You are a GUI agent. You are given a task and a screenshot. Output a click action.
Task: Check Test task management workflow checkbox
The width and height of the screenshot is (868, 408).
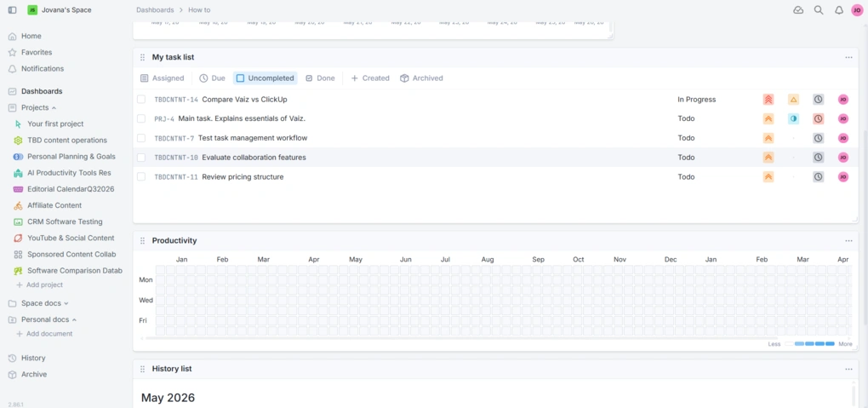141,138
